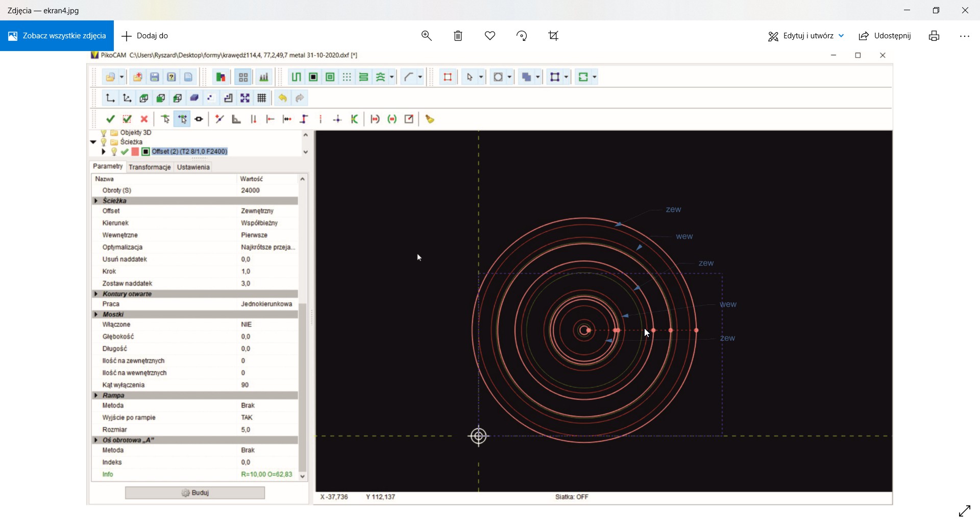This screenshot has height=526, width=980.
Task: Click the question mark help icon
Action: click(x=172, y=78)
